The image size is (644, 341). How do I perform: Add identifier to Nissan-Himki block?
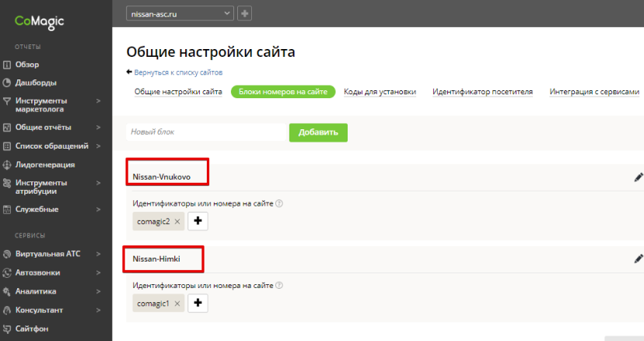[x=198, y=303]
